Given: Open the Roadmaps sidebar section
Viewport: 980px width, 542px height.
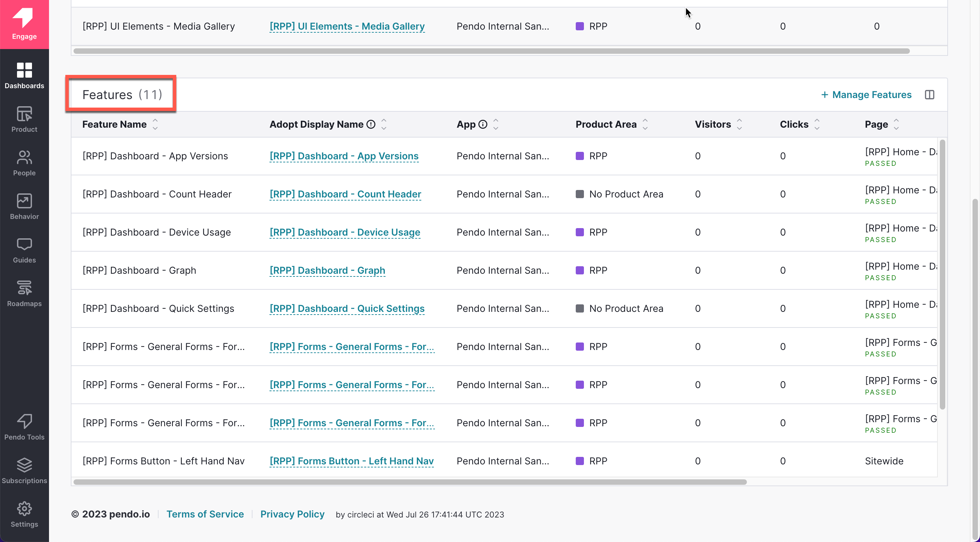Looking at the screenshot, I should (24, 293).
